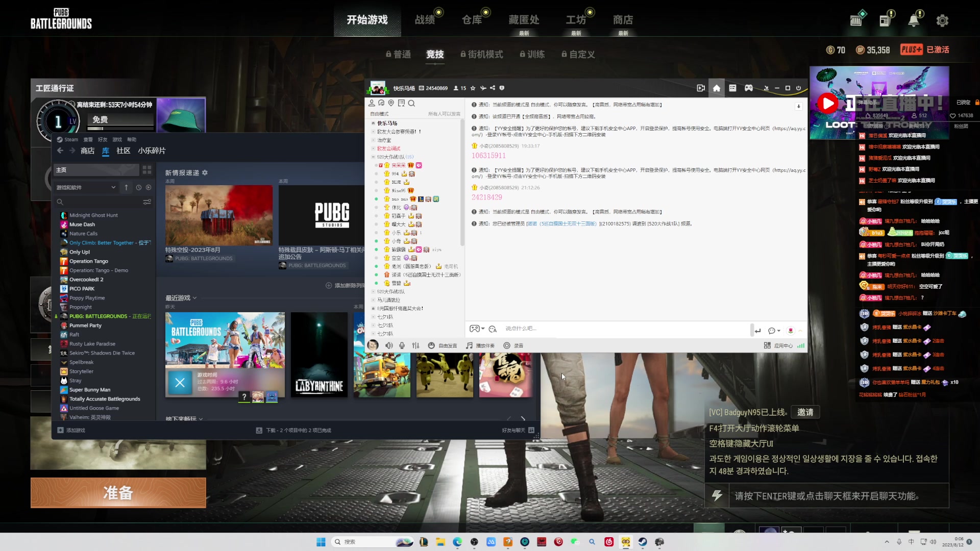Click YY network signal strength indicator

801,345
